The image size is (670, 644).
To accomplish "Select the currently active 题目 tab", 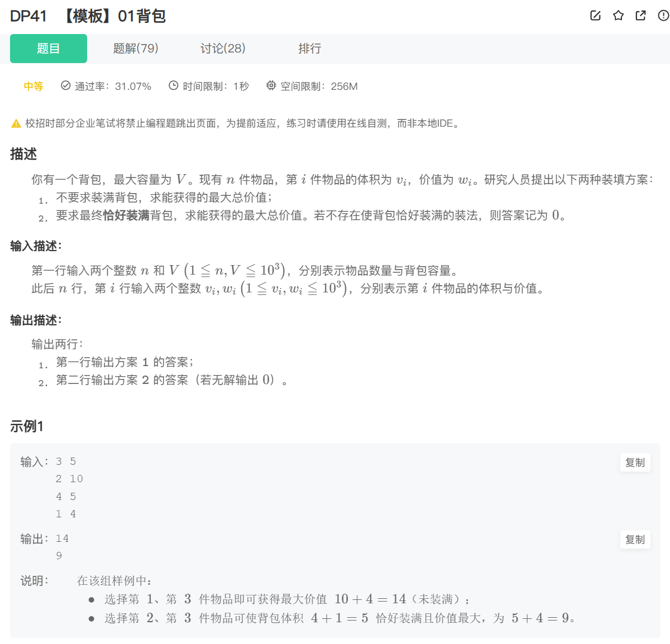I will (x=48, y=49).
